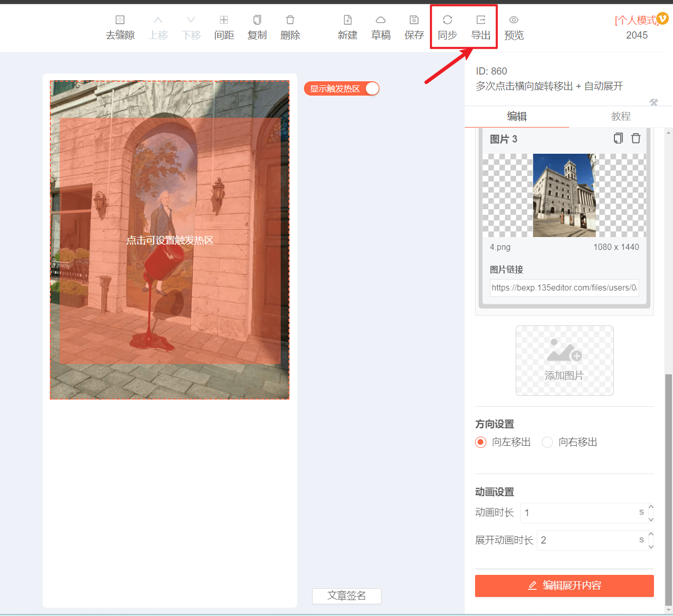Decrease 动画时长 with the down stepper
The height and width of the screenshot is (616, 673).
651,519
